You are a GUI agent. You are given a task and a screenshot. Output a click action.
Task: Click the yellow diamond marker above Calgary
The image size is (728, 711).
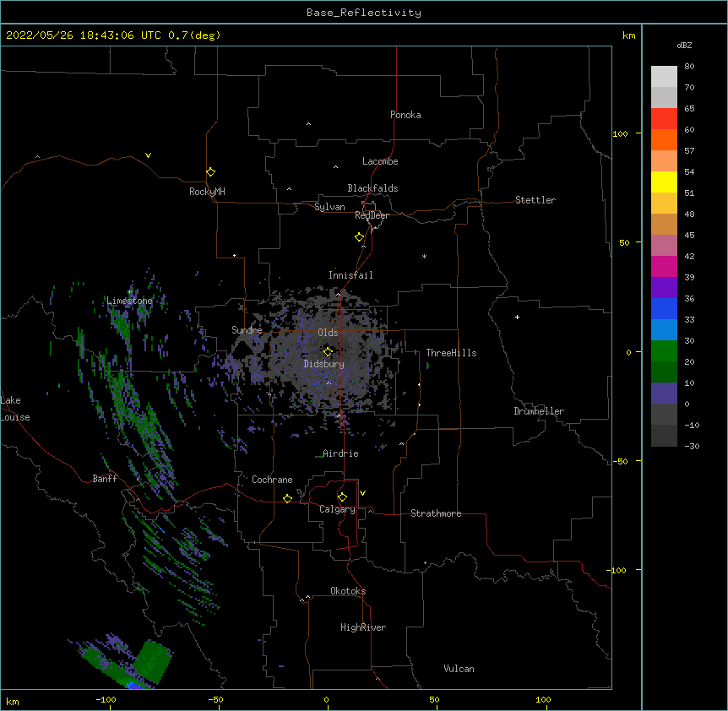click(342, 497)
